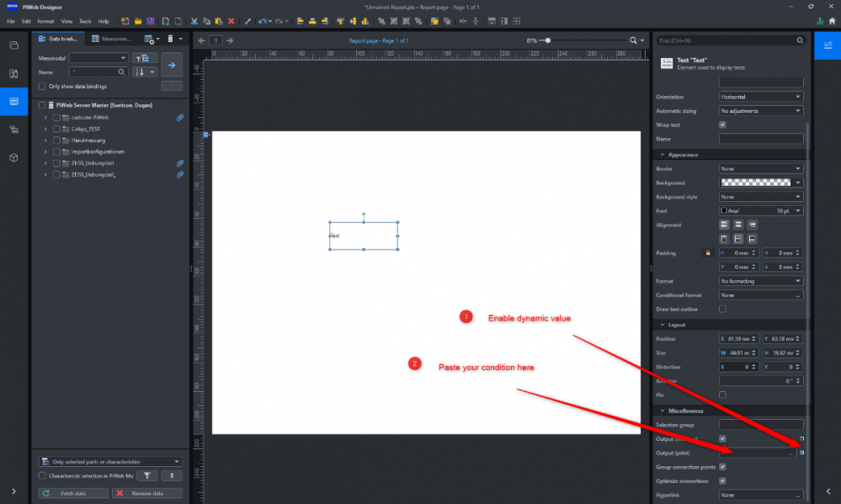Collapse the Appearance section

(x=663, y=155)
